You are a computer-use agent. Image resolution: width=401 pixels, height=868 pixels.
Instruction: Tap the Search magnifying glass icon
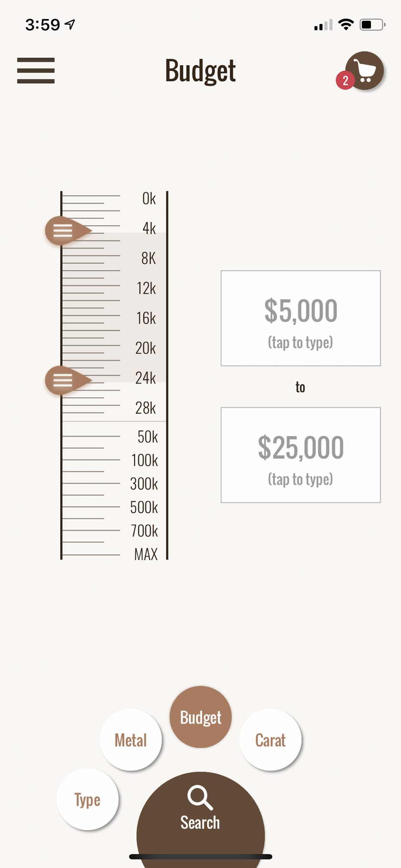pos(200,798)
